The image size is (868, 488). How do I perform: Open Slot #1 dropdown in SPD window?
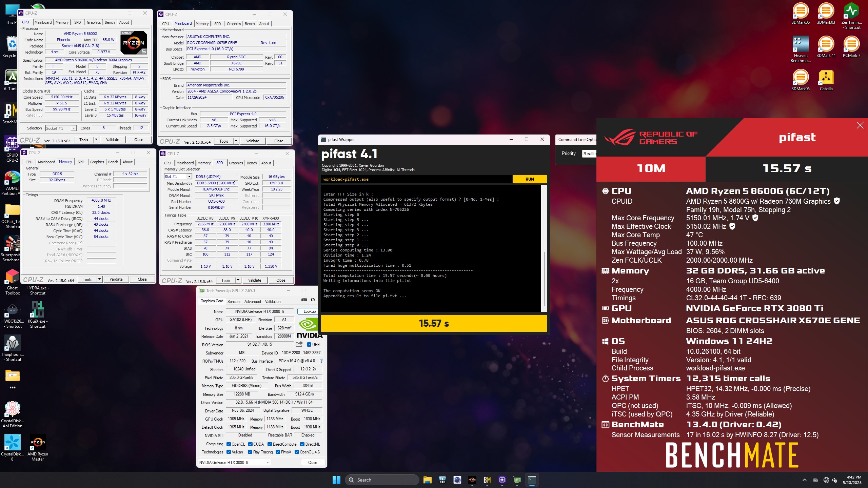pos(178,177)
